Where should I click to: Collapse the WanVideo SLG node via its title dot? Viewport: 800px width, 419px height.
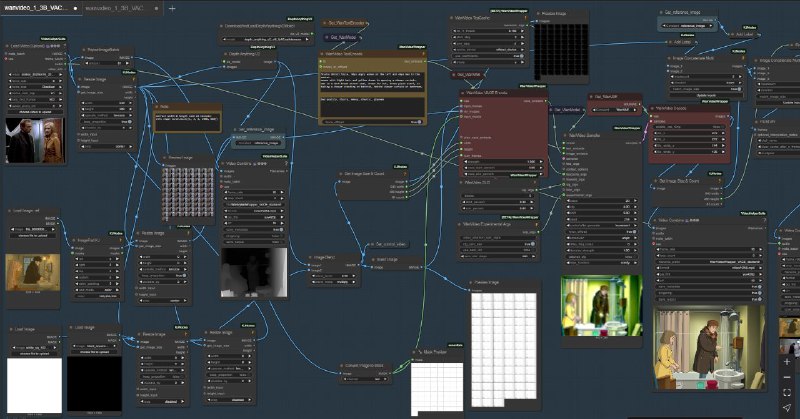[462, 183]
